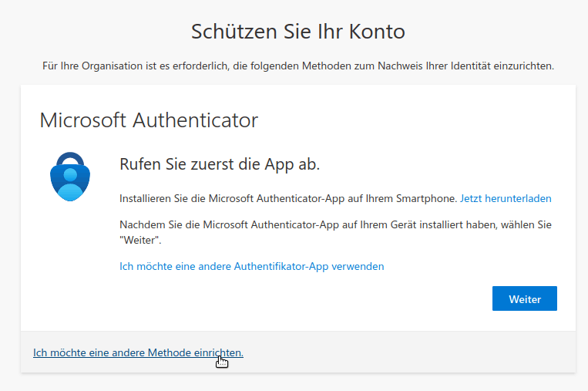Image resolution: width=588 pixels, height=391 pixels.
Task: Select 'Ich möchte eine andere Methode einrichten'
Action: (x=138, y=352)
